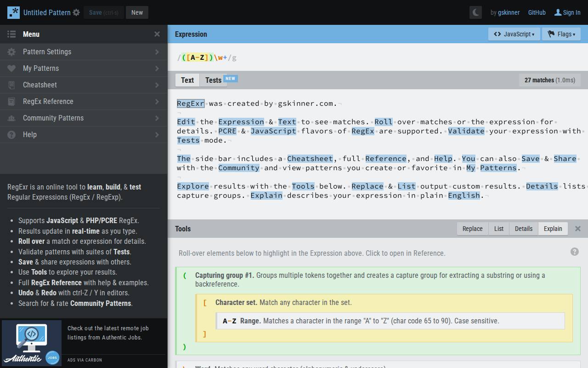Expand RegEx Reference in the sidebar
The height and width of the screenshot is (368, 588).
tap(84, 102)
